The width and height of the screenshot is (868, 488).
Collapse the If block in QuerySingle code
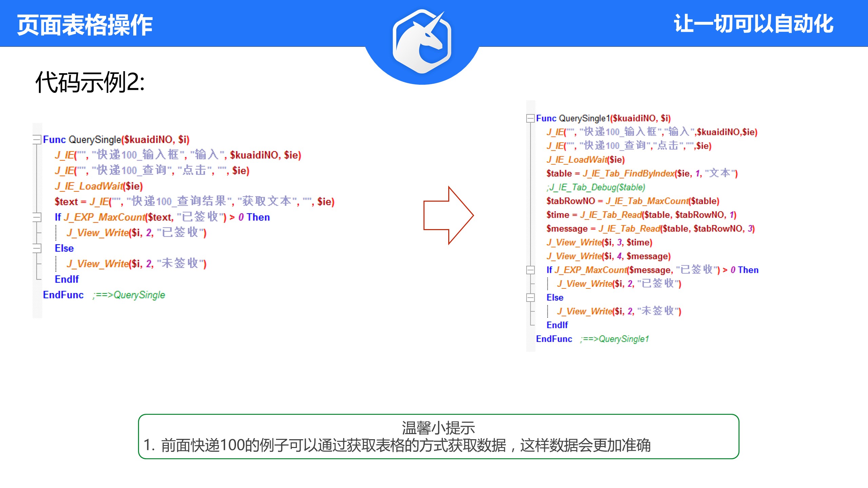tap(37, 217)
